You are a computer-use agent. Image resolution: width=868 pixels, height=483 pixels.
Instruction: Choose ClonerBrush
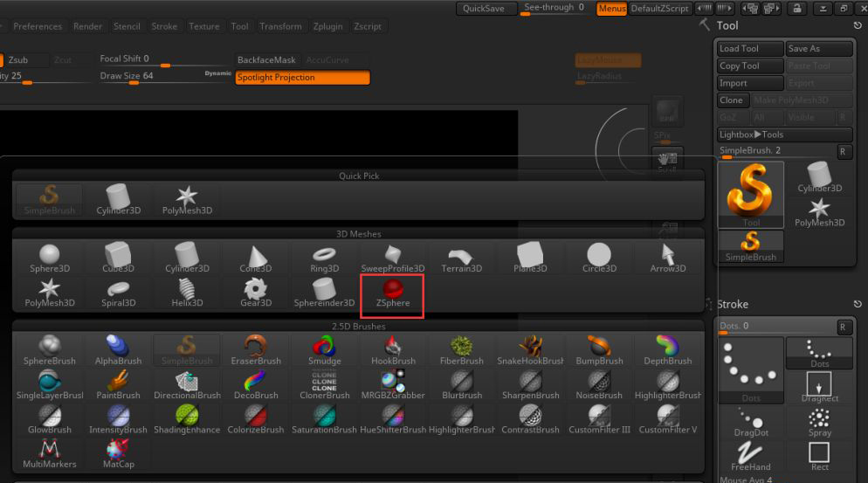[x=324, y=385]
